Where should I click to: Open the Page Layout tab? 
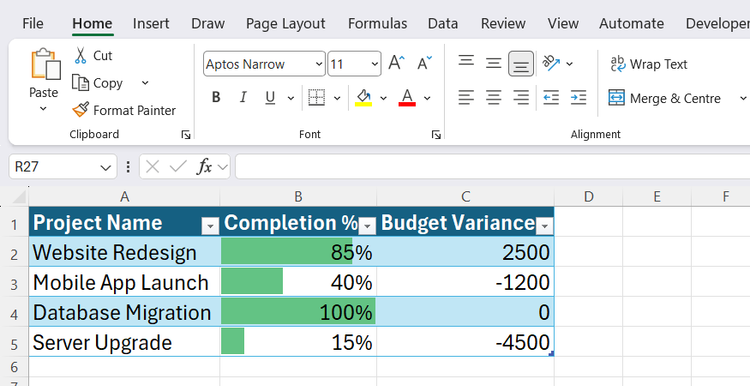point(286,23)
